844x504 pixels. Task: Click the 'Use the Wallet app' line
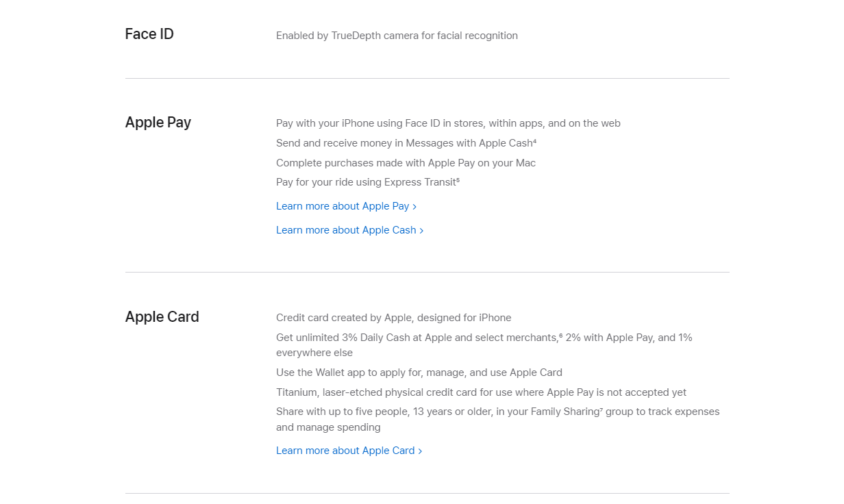(419, 373)
